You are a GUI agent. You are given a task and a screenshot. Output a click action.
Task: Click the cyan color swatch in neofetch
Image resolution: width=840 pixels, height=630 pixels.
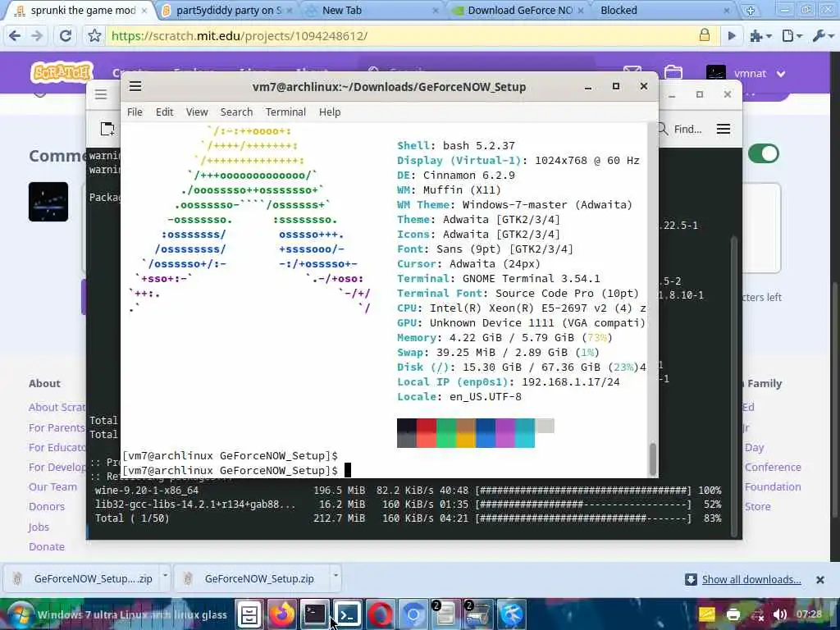point(525,433)
